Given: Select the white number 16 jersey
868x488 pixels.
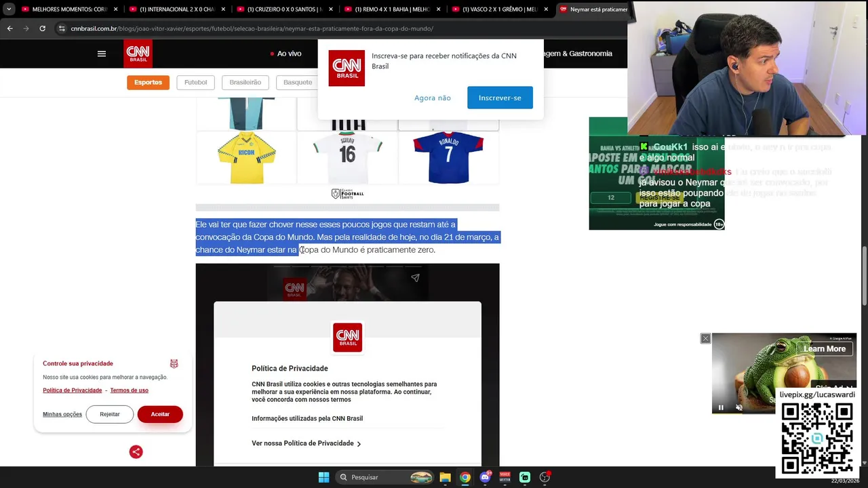Looking at the screenshot, I should [x=347, y=158].
